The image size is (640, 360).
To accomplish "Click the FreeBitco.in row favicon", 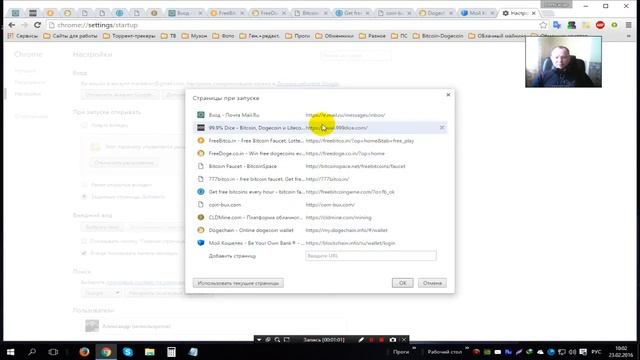I will point(201,140).
